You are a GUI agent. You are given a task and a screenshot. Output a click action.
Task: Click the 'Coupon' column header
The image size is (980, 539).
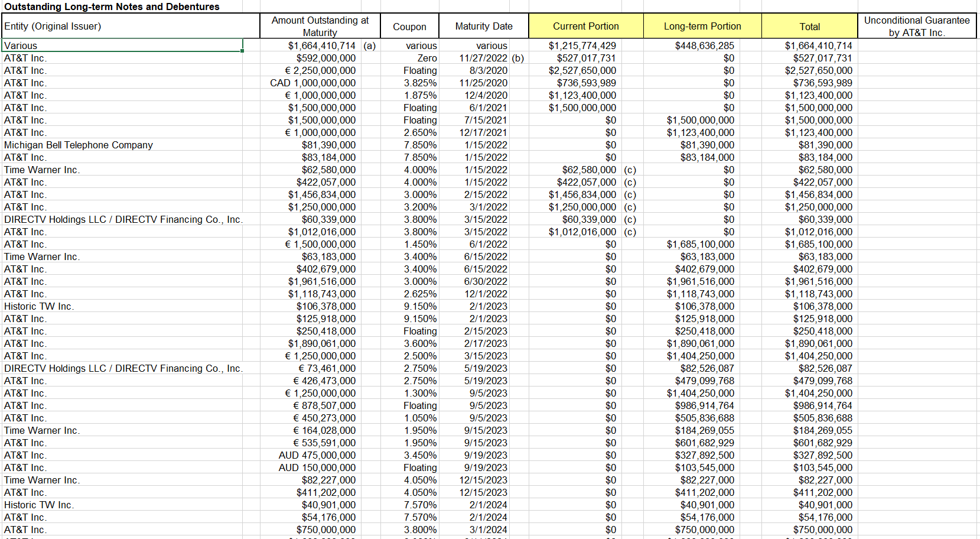tap(409, 26)
